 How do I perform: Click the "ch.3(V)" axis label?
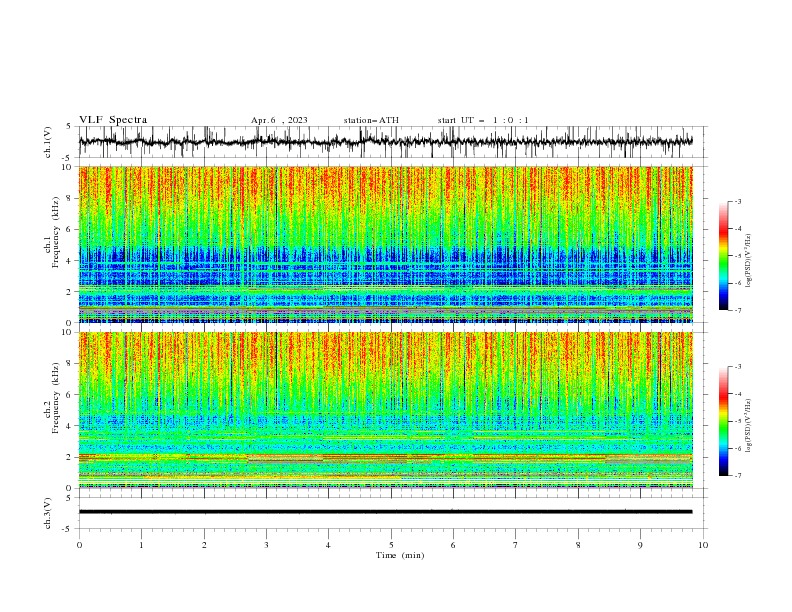point(48,513)
